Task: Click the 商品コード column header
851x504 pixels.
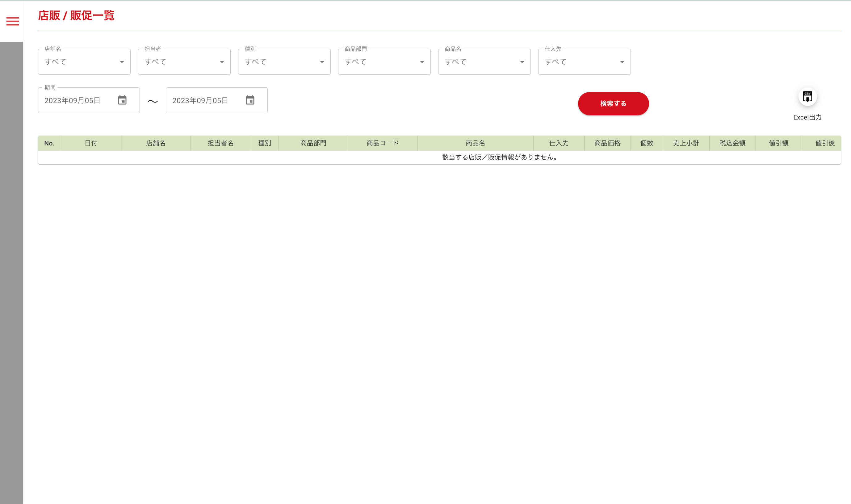Action: tap(382, 143)
